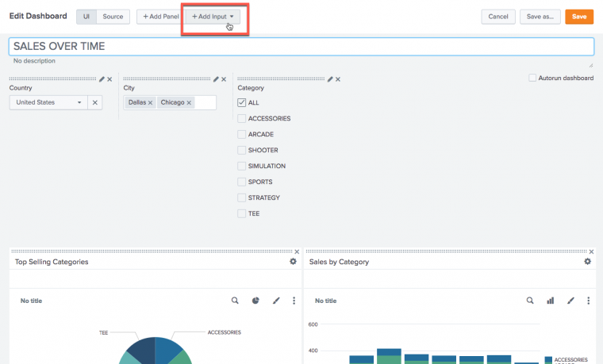Format the Sales by Category visualization
603x364 pixels.
[570, 301]
